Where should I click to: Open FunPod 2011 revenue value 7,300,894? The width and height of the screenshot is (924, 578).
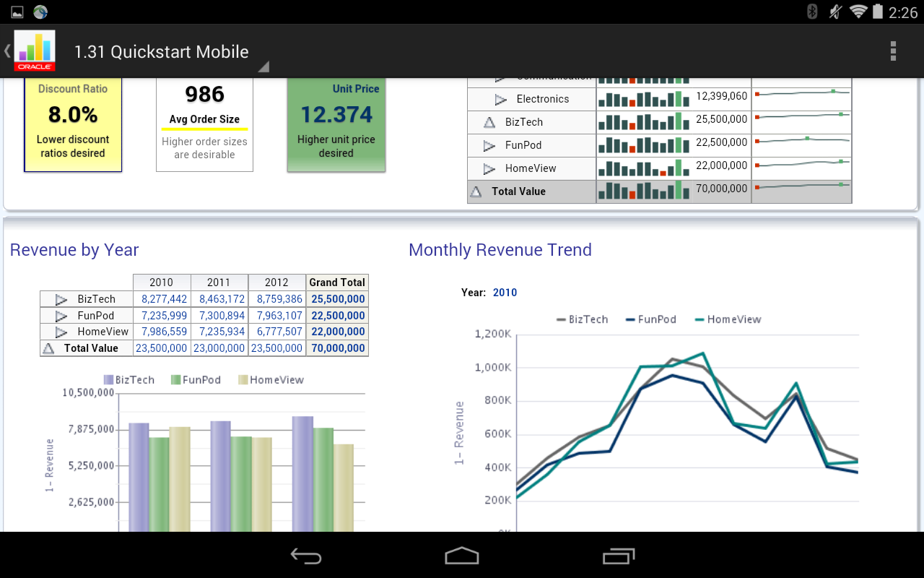pos(222,316)
